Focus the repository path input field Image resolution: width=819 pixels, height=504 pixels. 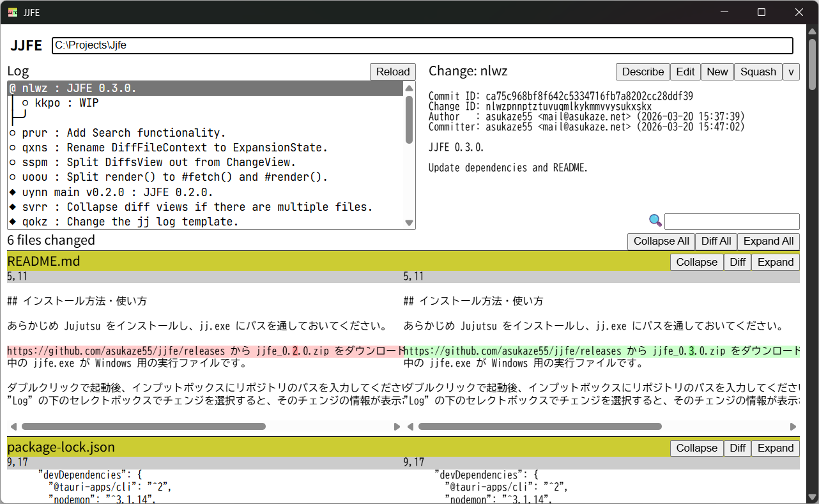click(x=422, y=45)
